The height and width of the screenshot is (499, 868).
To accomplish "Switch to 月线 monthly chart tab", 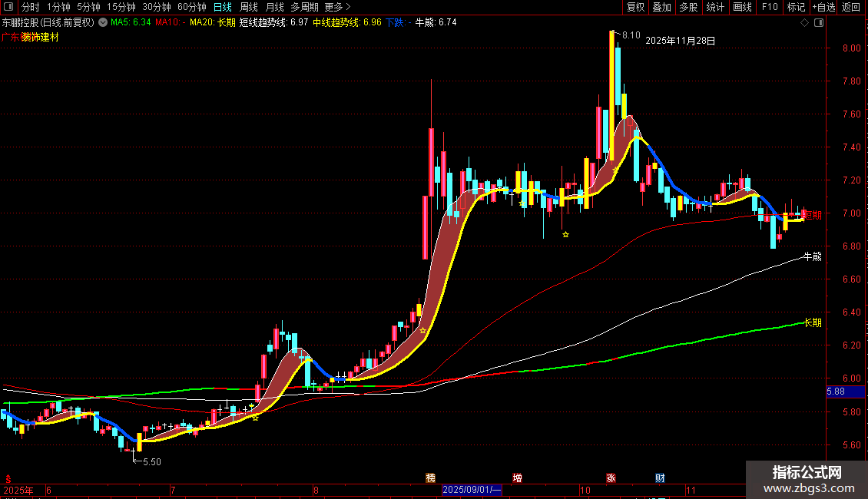I will click(x=274, y=7).
